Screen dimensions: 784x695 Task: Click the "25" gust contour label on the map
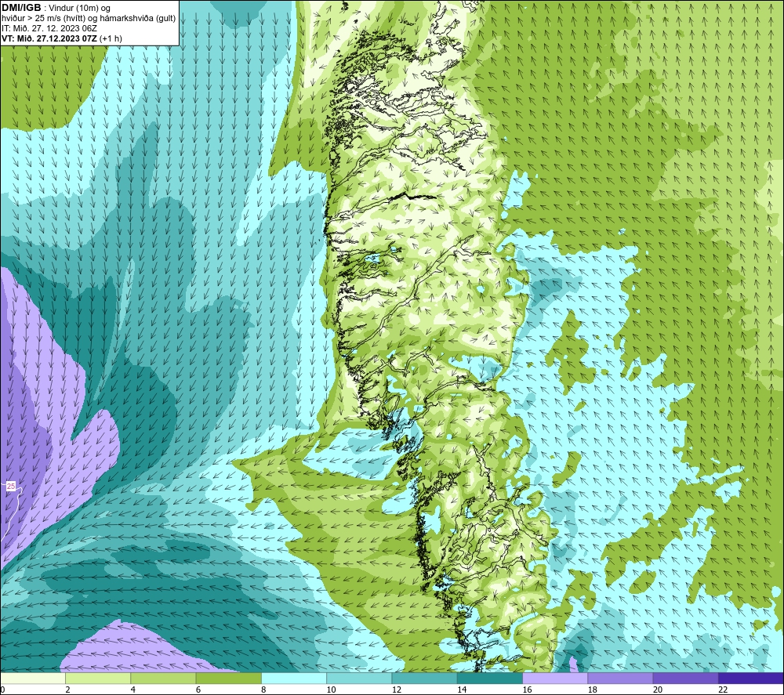(x=11, y=486)
